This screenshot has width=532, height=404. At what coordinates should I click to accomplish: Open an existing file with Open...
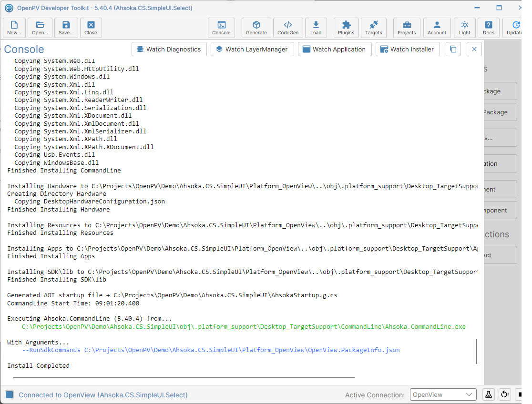(40, 28)
